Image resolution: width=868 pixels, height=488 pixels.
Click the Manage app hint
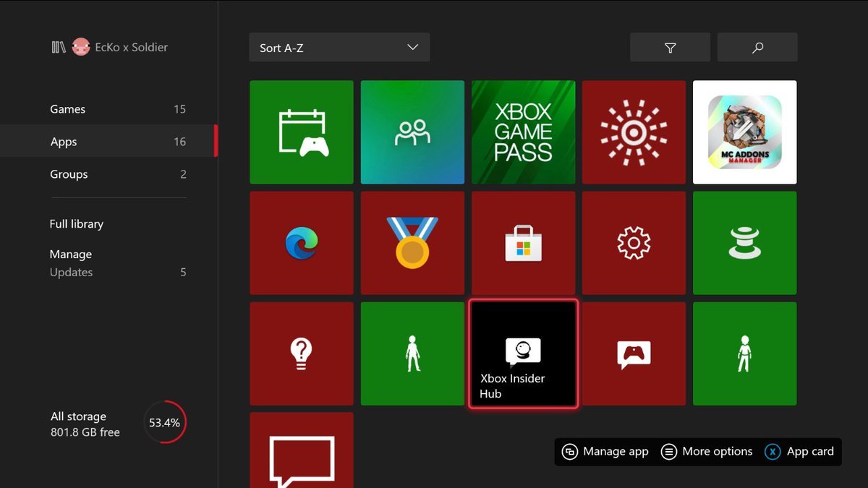click(605, 451)
